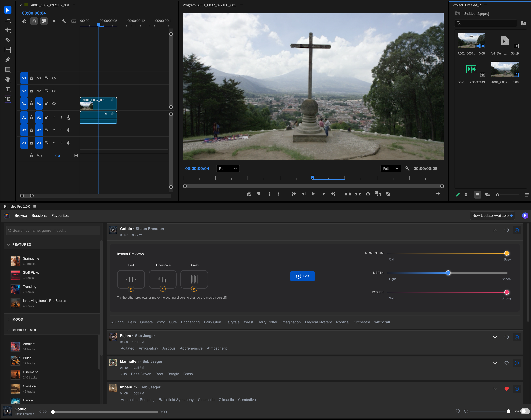Click Project panel search field
Viewport: 531px width, 420px height.
(486, 23)
